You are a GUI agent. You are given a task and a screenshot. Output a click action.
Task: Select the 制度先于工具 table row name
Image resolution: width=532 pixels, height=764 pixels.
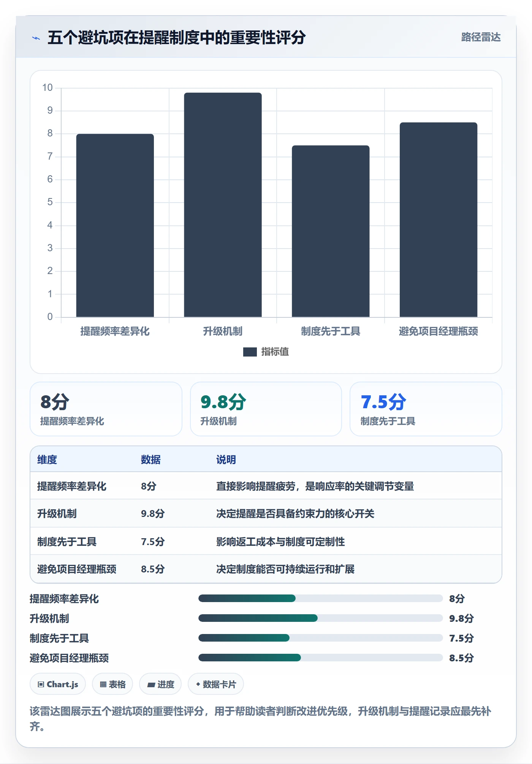67,542
